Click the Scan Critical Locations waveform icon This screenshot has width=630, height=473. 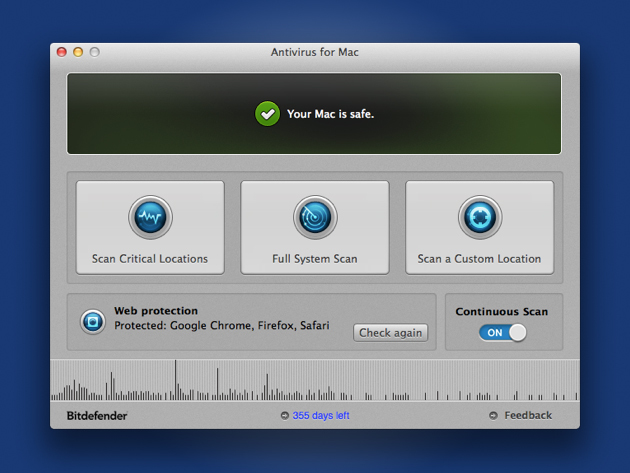coord(150,217)
